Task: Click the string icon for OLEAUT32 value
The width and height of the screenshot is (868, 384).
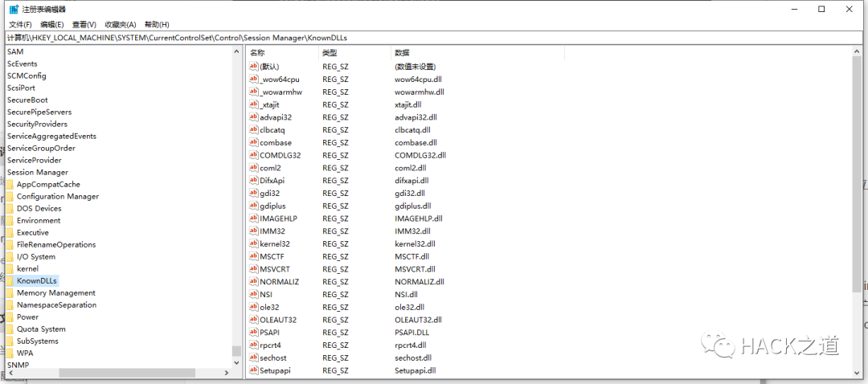Action: 254,320
